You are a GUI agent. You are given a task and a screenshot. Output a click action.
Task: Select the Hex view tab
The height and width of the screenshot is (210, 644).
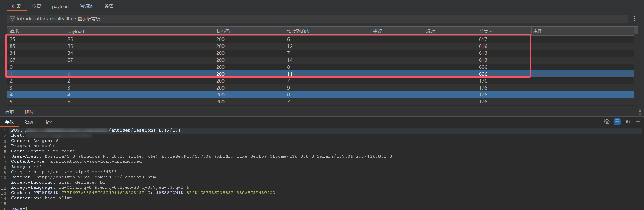click(x=48, y=122)
